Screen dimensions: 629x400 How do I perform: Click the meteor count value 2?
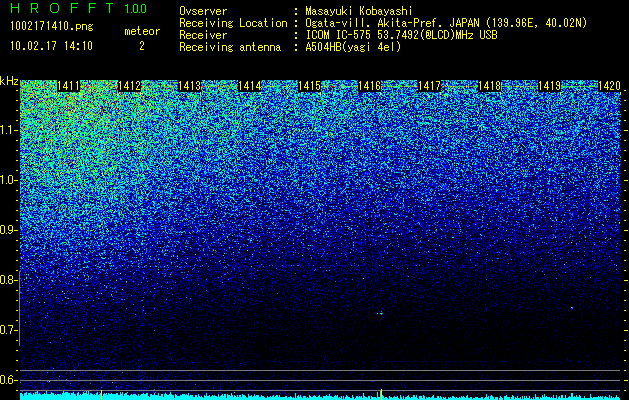coord(142,46)
